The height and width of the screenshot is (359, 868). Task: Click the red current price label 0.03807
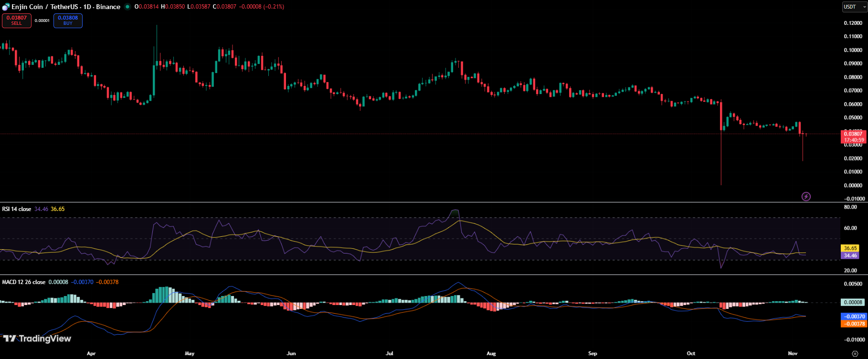pyautogui.click(x=853, y=134)
